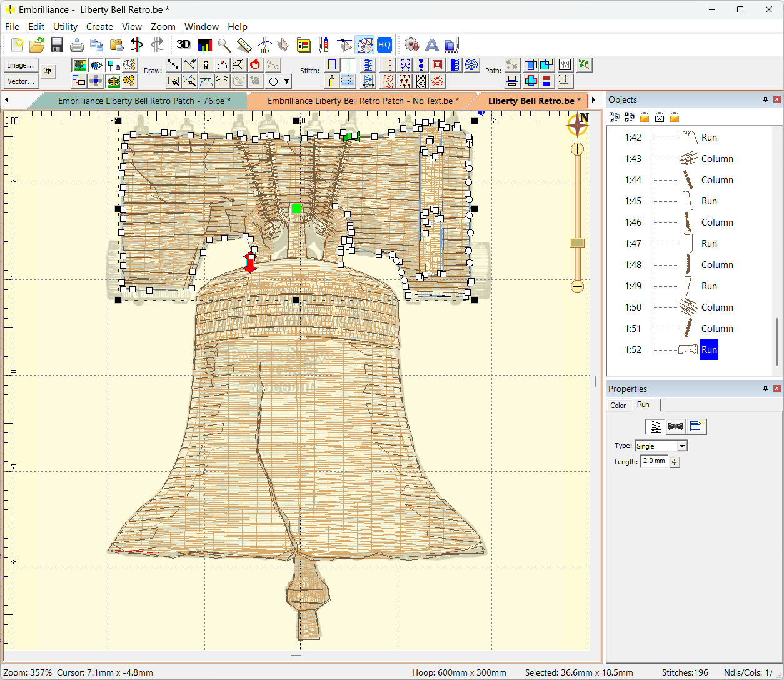Open the shape tool dropdown arrow
Viewport: 784px width, 680px height.
pyautogui.click(x=287, y=81)
